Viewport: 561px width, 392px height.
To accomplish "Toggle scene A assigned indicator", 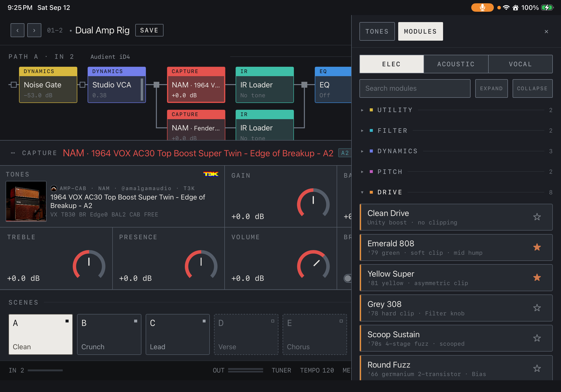I will coord(67,321).
